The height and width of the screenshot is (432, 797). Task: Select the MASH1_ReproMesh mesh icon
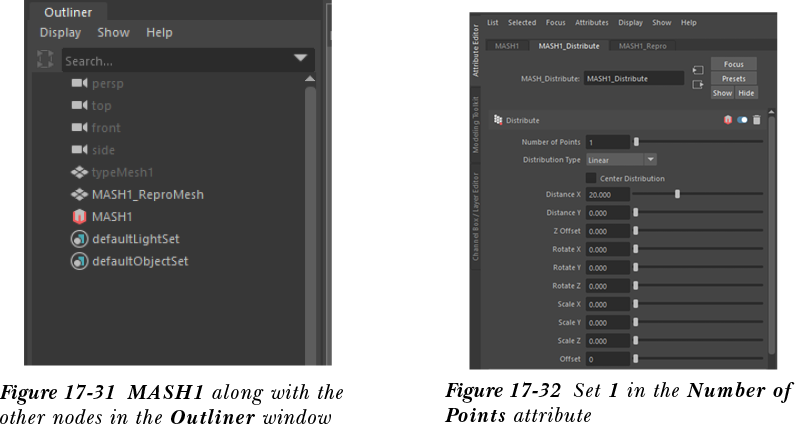click(79, 195)
